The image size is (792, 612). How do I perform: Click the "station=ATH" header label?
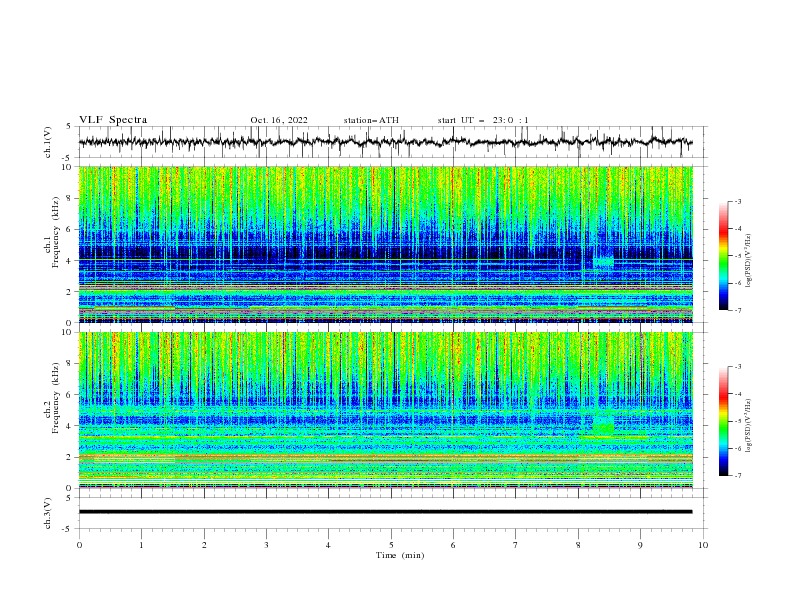coord(371,120)
